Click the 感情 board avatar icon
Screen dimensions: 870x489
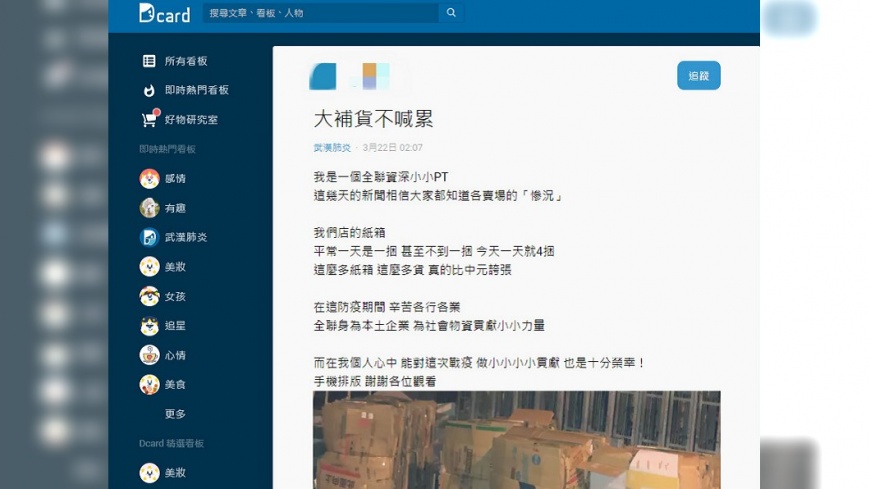pyautogui.click(x=149, y=179)
